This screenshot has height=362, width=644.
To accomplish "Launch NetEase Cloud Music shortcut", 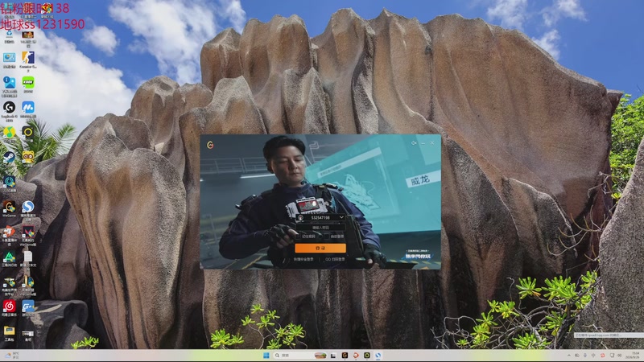I will 9,307.
